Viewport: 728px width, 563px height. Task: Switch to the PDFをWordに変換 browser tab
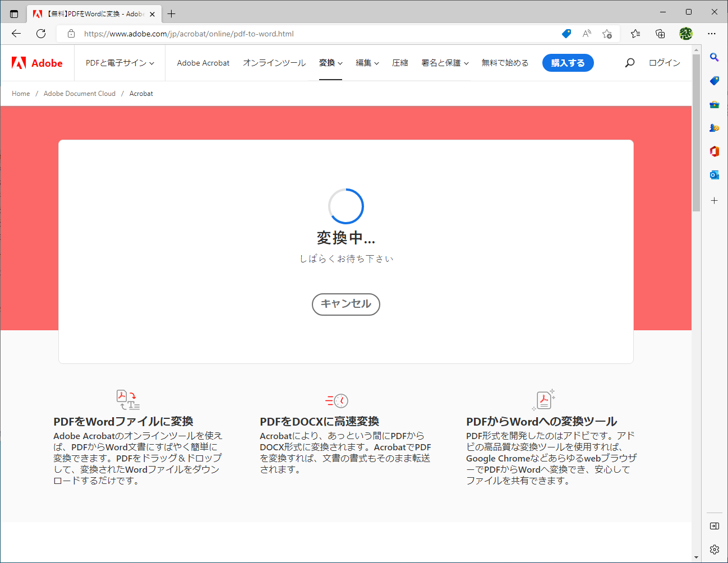click(x=90, y=13)
